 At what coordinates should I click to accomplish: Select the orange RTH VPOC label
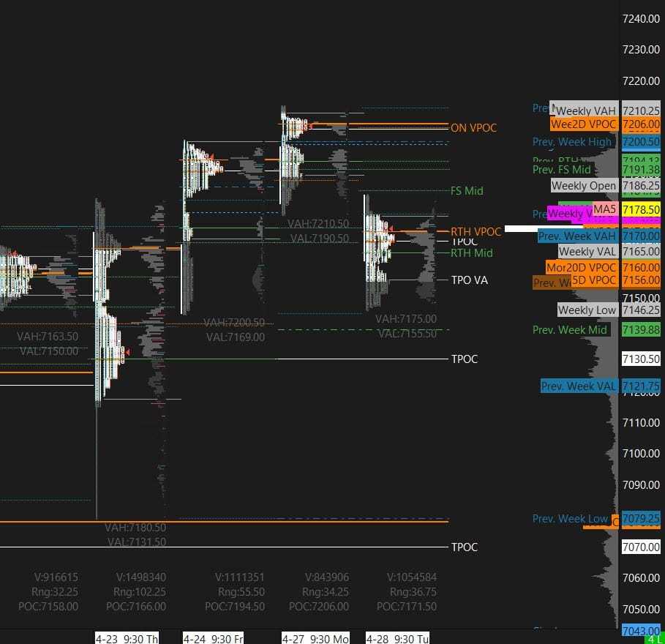point(476,232)
